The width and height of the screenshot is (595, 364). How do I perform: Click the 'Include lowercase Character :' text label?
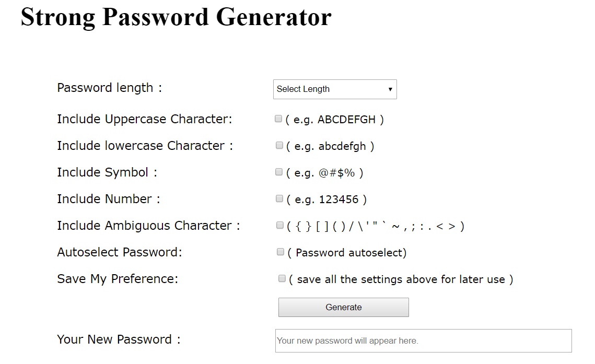(145, 146)
